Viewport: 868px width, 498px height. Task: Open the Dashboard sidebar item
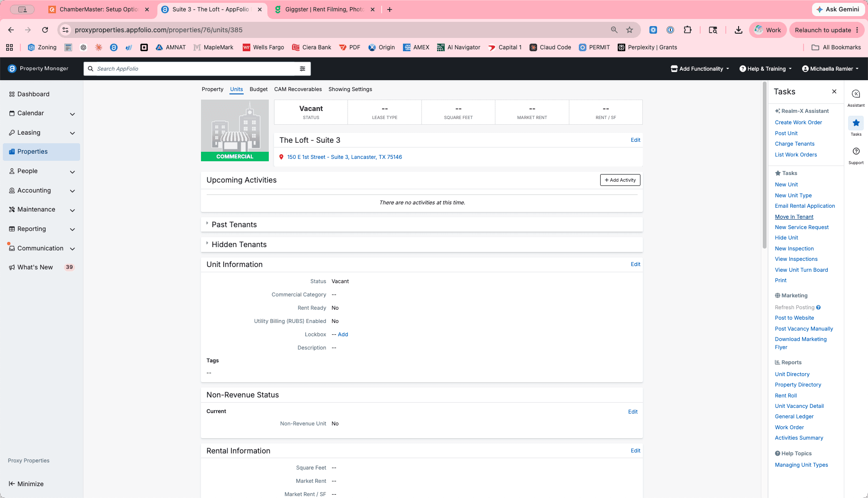(x=41, y=94)
